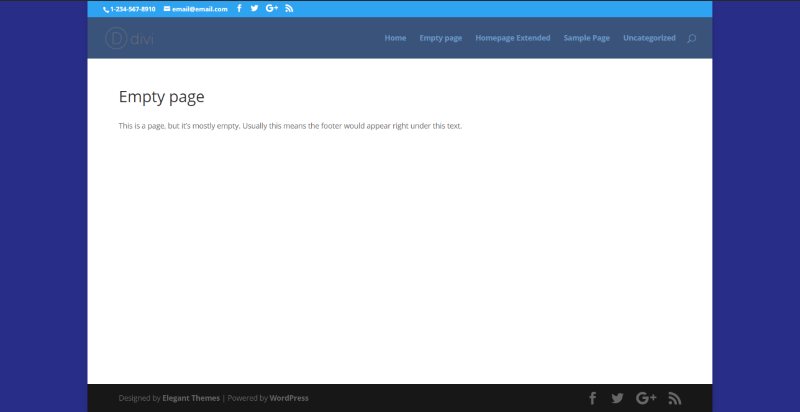The height and width of the screenshot is (412, 800).
Task: Click the envelope icon beside the email address
Action: [167, 9]
